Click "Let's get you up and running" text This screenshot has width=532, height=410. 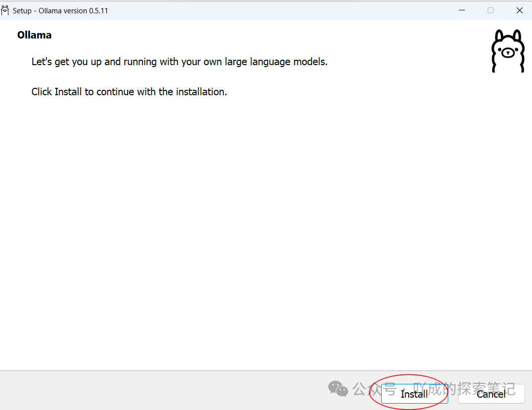tap(94, 62)
